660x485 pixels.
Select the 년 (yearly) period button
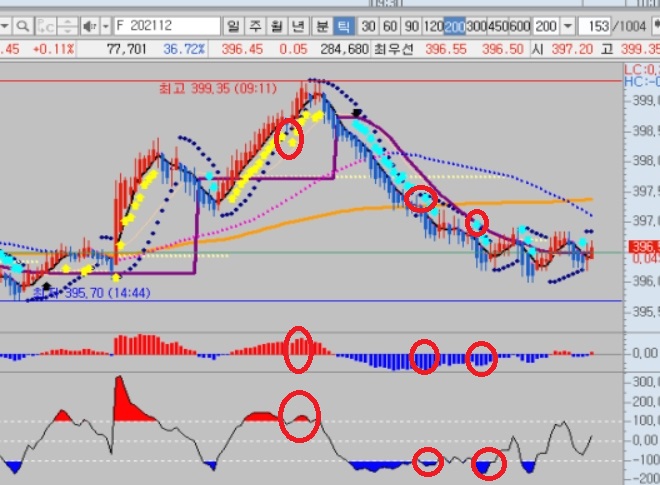(298, 27)
